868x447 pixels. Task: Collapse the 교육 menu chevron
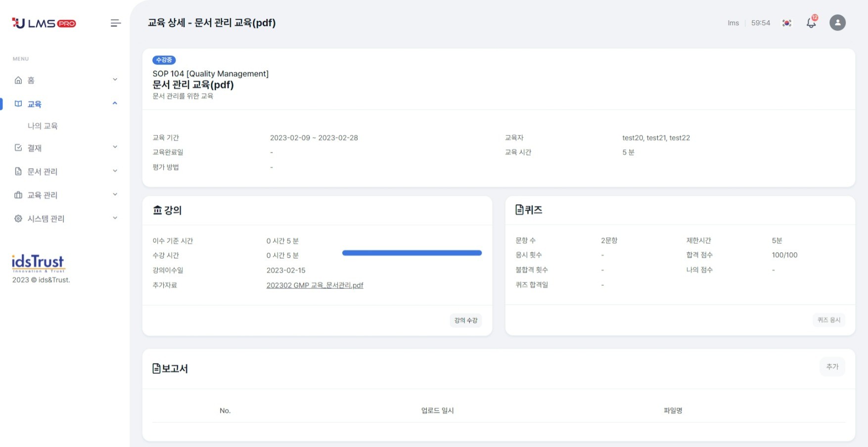115,103
